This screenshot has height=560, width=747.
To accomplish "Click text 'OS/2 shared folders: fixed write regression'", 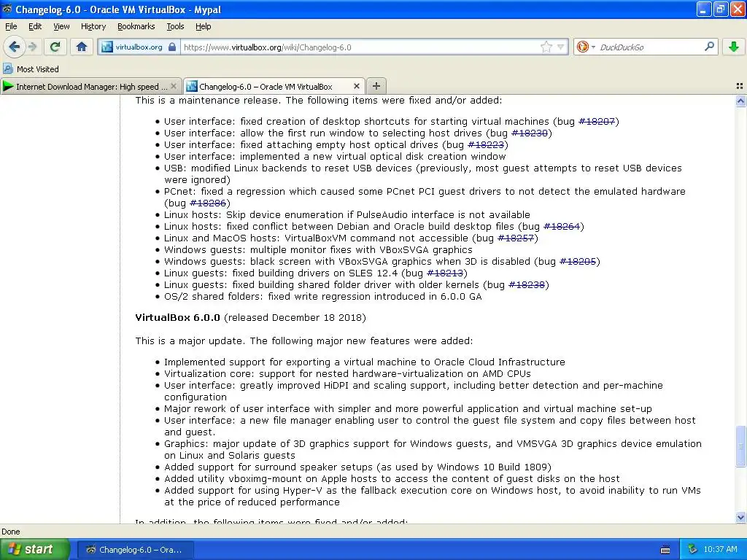I will (268, 297).
